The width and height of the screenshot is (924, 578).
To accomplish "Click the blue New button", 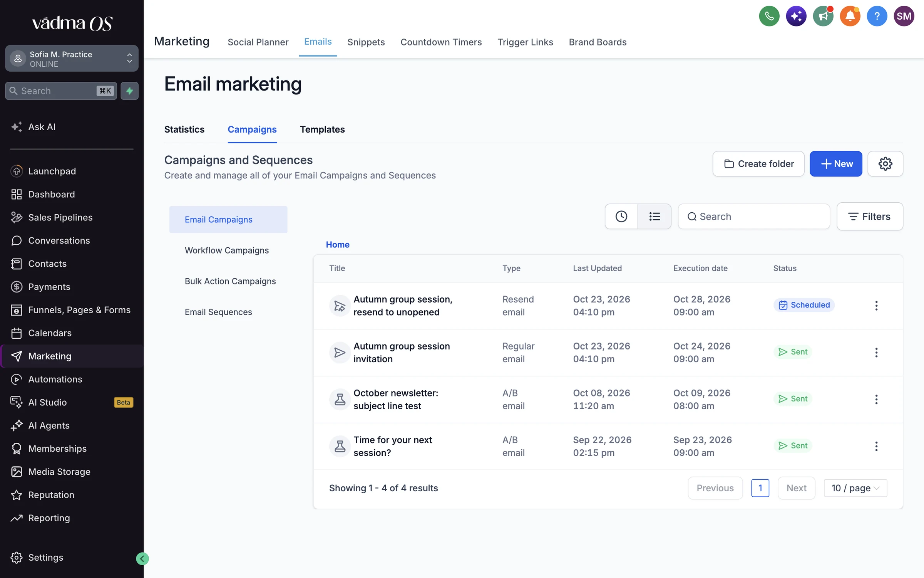I will point(836,164).
